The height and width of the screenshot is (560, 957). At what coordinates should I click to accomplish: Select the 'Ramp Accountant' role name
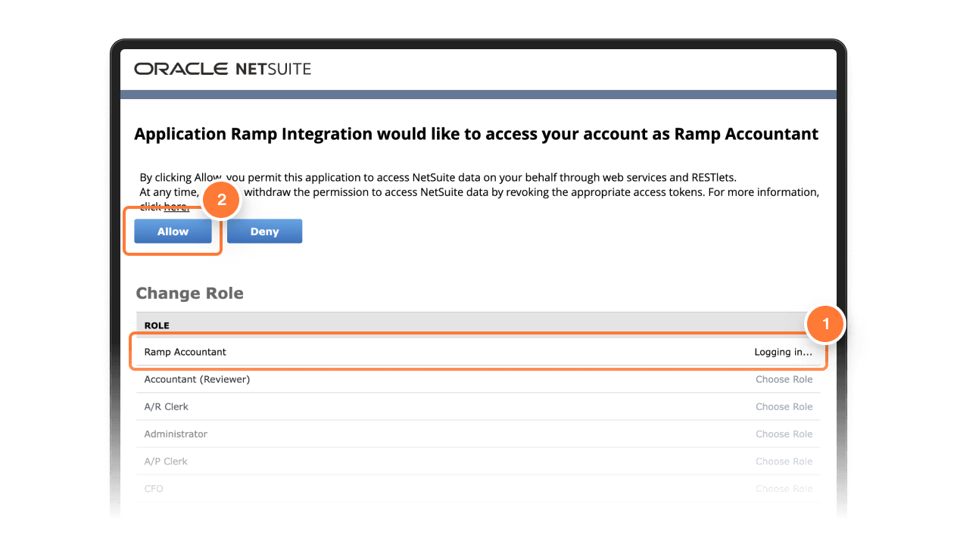coord(185,352)
